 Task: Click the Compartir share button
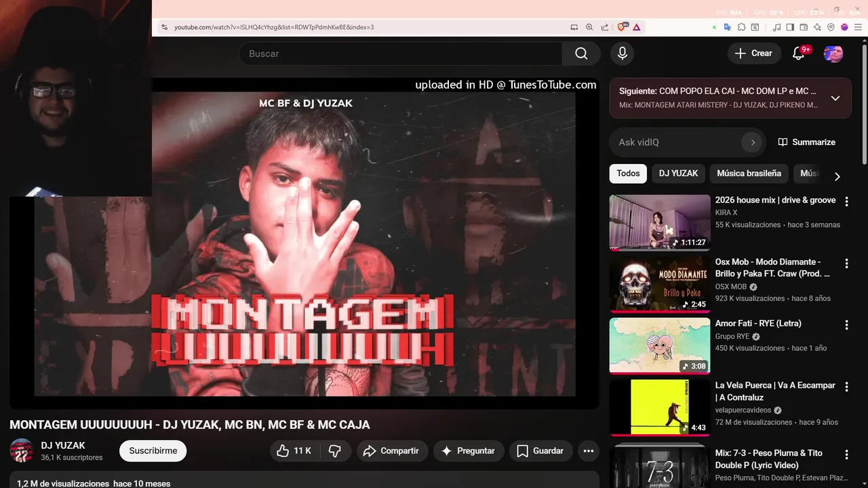point(393,451)
